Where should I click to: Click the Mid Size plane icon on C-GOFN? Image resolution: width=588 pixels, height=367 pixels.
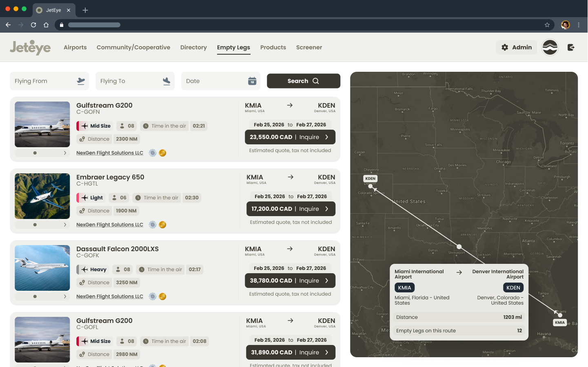click(x=84, y=126)
